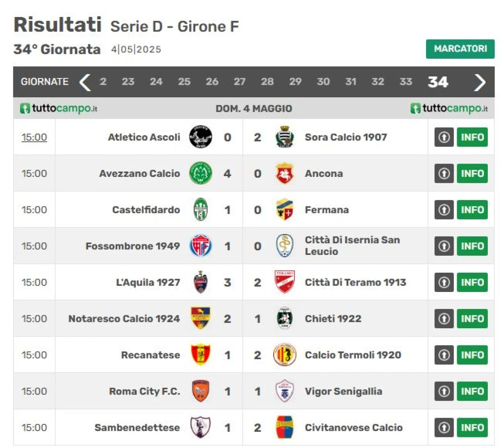Click the circled arrow icon in Roma City row

click(x=444, y=391)
